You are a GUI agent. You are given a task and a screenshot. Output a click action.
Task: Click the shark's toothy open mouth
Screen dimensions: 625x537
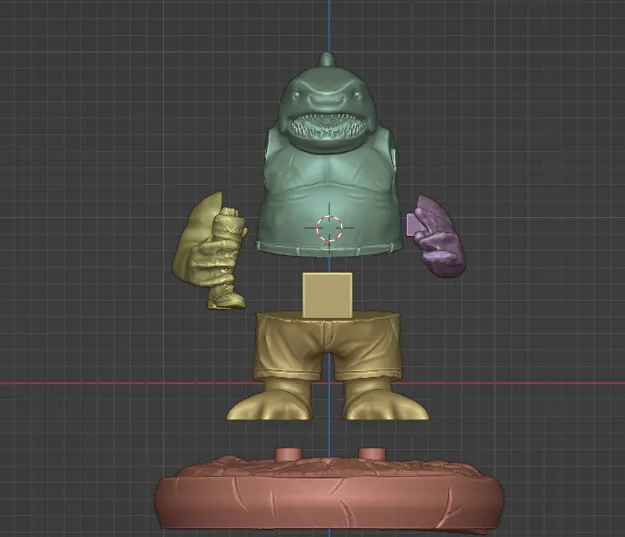point(327,126)
